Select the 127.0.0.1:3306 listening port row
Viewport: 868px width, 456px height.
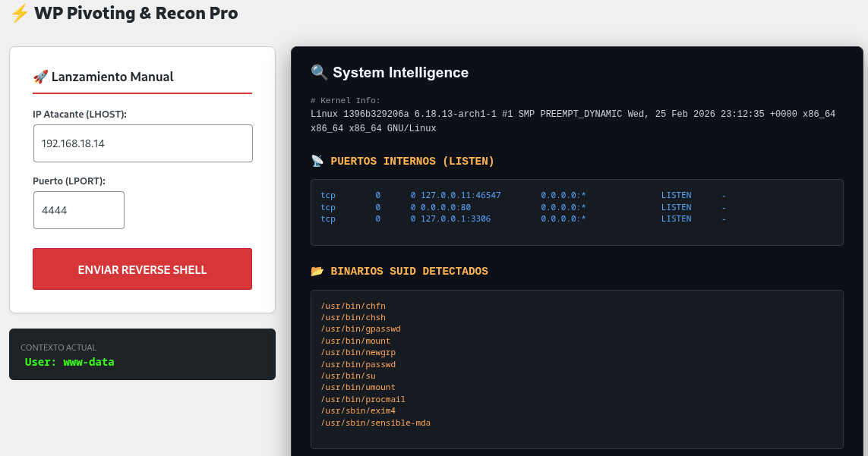click(x=455, y=219)
